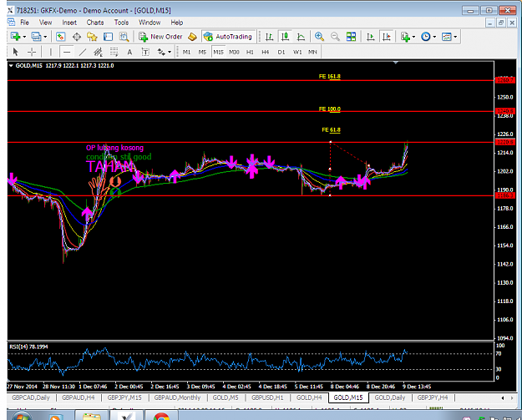Open the Insert menu

[69, 23]
